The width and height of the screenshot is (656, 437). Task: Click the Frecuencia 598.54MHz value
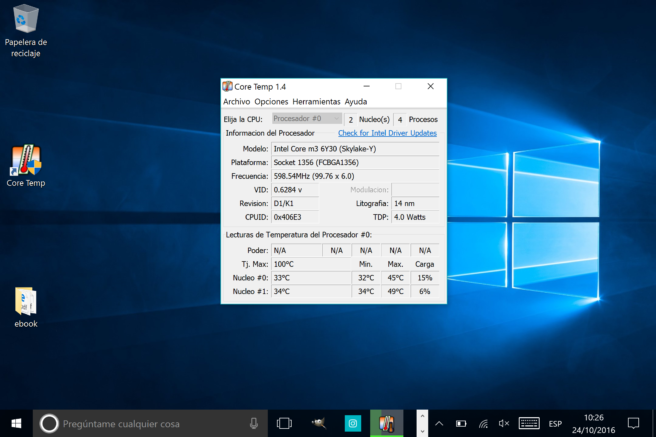point(355,176)
